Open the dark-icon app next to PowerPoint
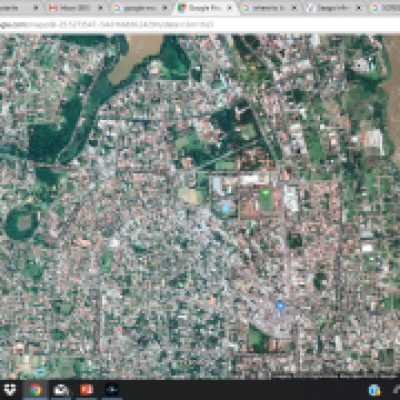The image size is (400, 400). (x=112, y=390)
